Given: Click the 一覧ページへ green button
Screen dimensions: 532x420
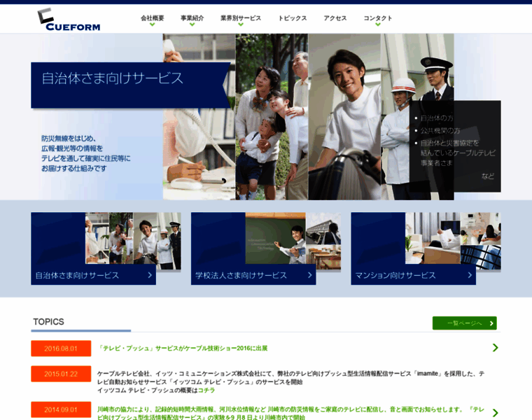Looking at the screenshot, I should pos(465,323).
